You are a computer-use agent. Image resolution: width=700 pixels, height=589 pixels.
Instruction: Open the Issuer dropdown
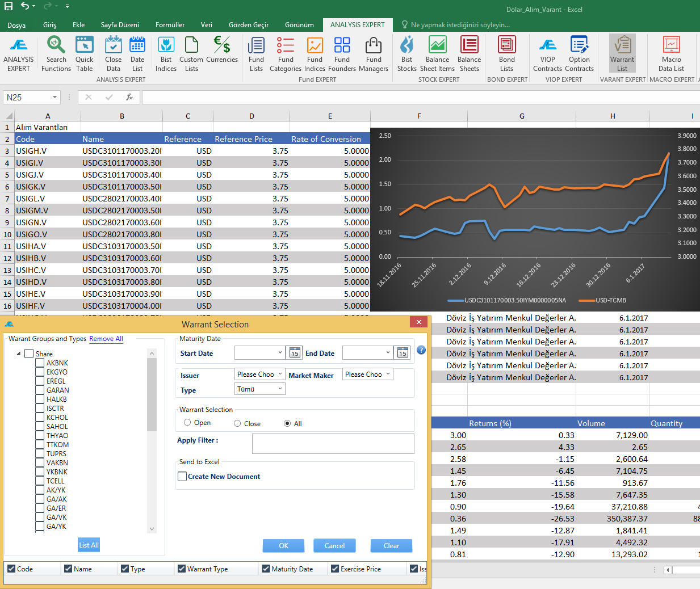259,375
